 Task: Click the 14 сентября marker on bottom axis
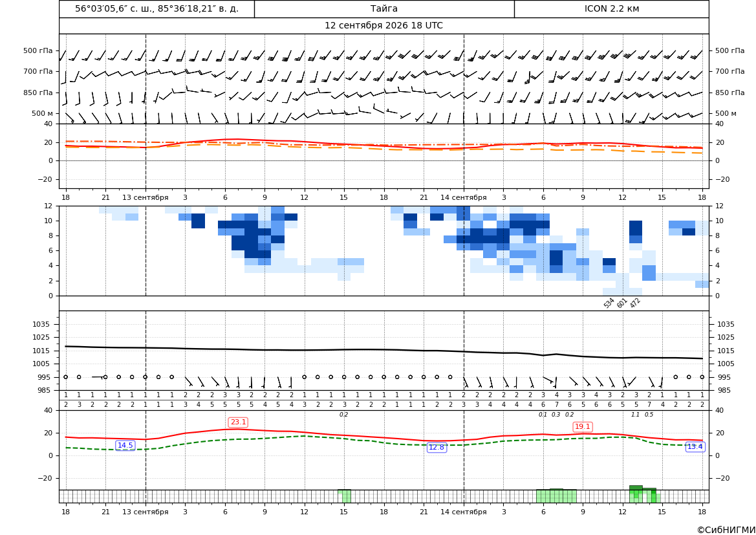tap(463, 512)
